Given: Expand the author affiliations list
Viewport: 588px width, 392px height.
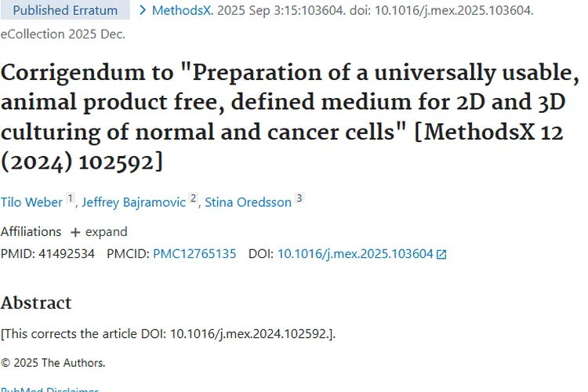Looking at the screenshot, I should [105, 232].
